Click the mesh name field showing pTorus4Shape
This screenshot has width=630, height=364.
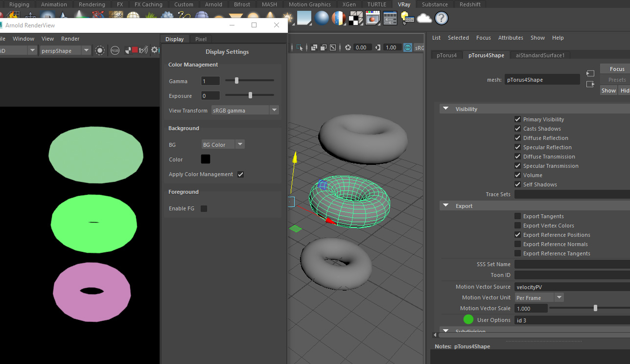pyautogui.click(x=542, y=79)
